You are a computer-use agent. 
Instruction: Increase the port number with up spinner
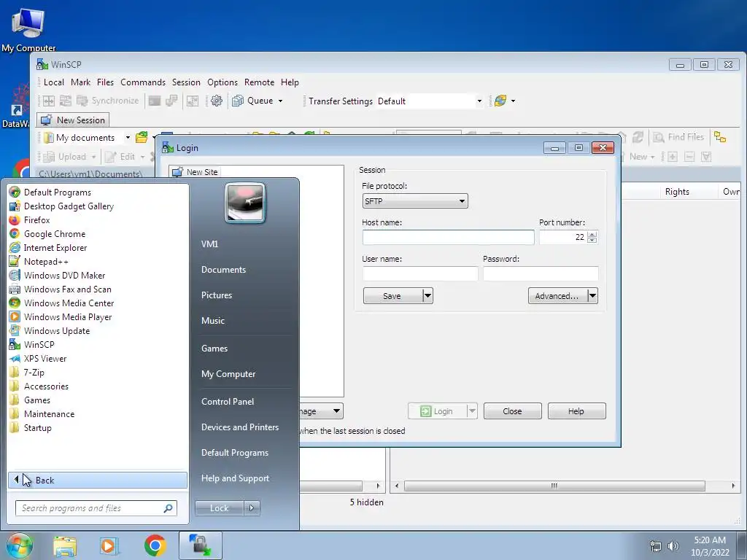click(x=592, y=234)
